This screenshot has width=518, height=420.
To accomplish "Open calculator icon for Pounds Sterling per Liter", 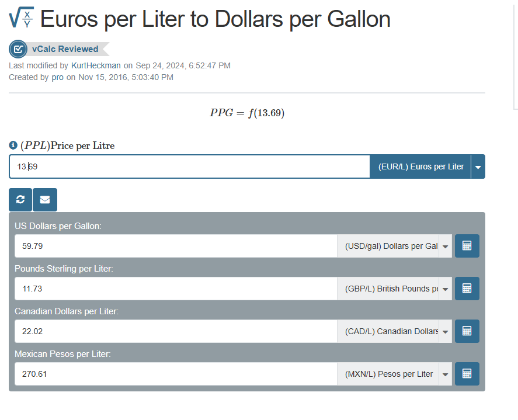I will pos(467,289).
